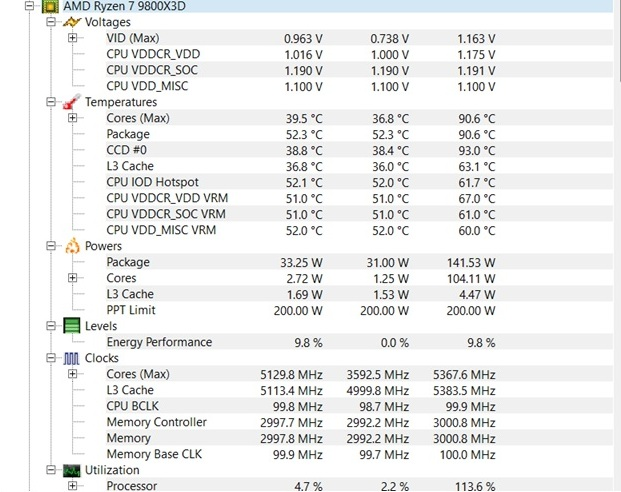
Task: Click the 113.6 % processor max value
Action: click(475, 486)
